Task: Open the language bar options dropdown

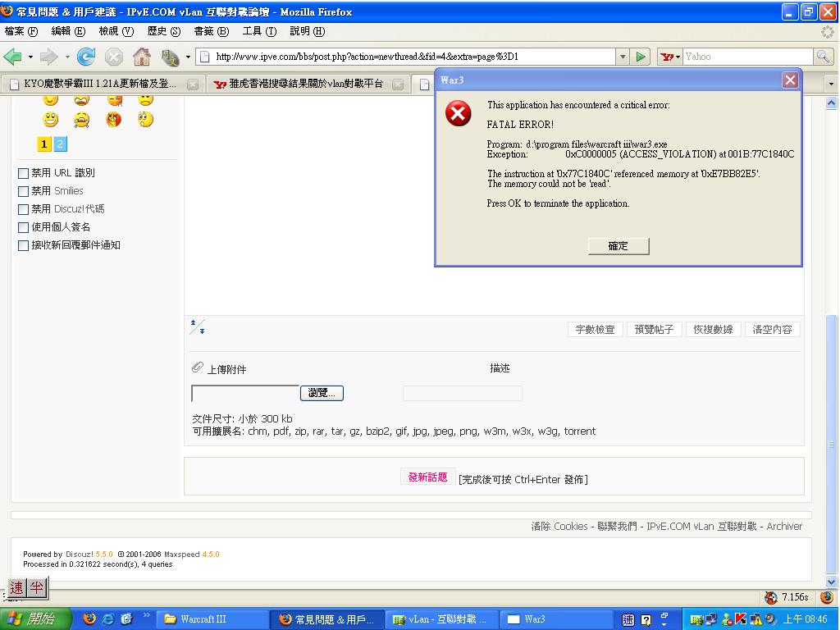Action: click(664, 624)
